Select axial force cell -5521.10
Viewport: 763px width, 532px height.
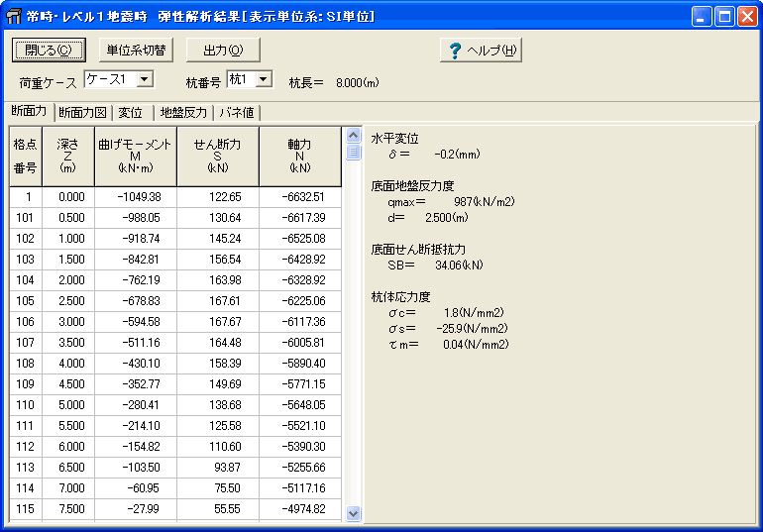pyautogui.click(x=299, y=426)
